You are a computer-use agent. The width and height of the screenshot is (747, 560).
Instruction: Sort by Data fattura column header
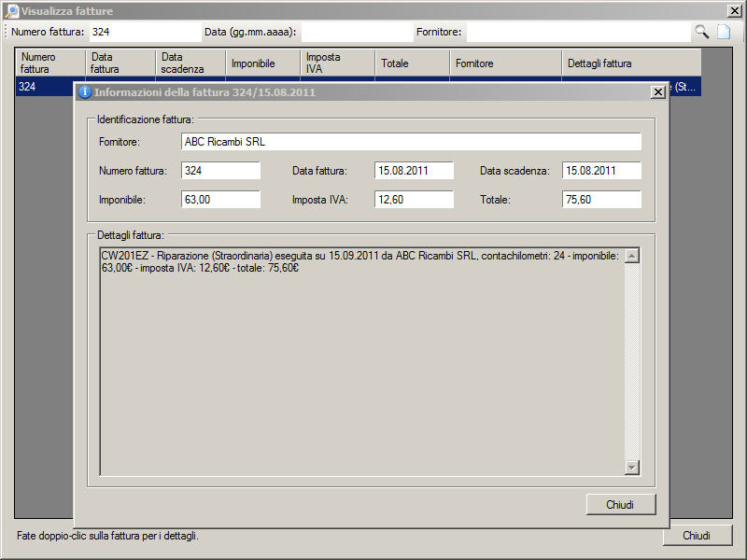click(120, 63)
